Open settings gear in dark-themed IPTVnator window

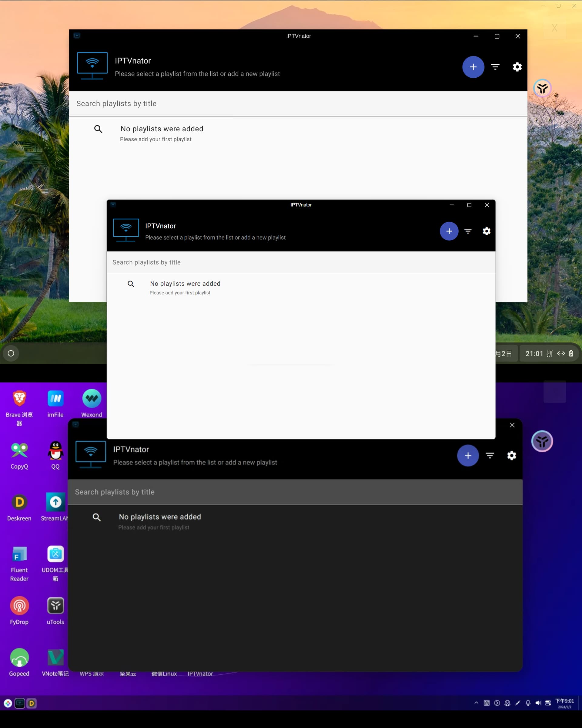pyautogui.click(x=511, y=456)
